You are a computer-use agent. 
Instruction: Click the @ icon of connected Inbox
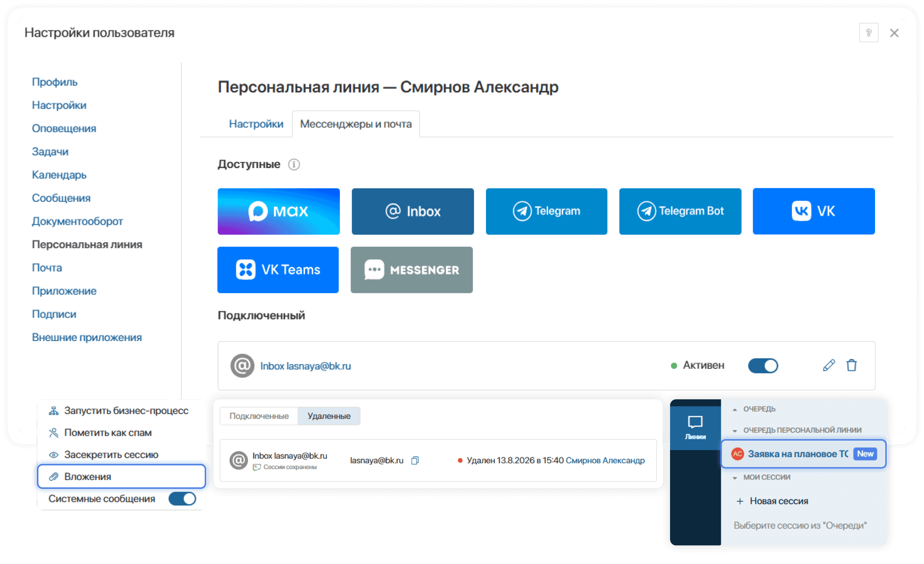242,365
